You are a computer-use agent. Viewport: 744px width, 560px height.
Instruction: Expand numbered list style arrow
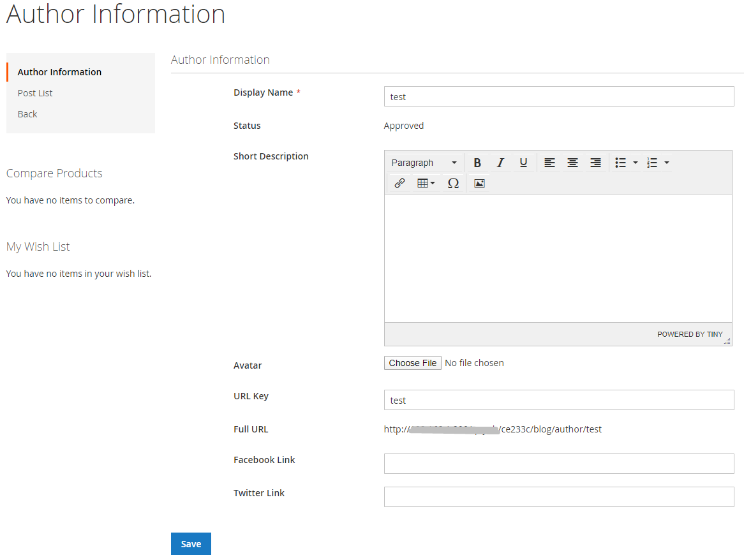667,163
